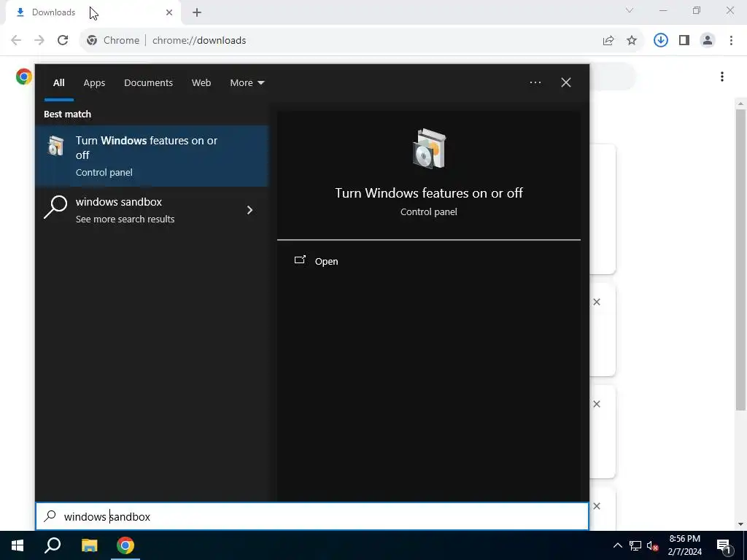Switch to the Documents search tab
The height and width of the screenshot is (560, 747).
(x=148, y=83)
